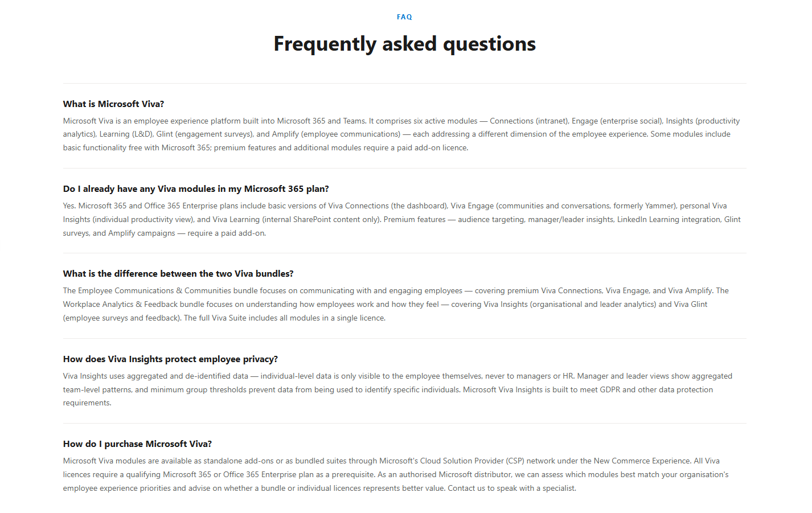Expand the 'What is Microsoft Viva?' question

click(113, 104)
